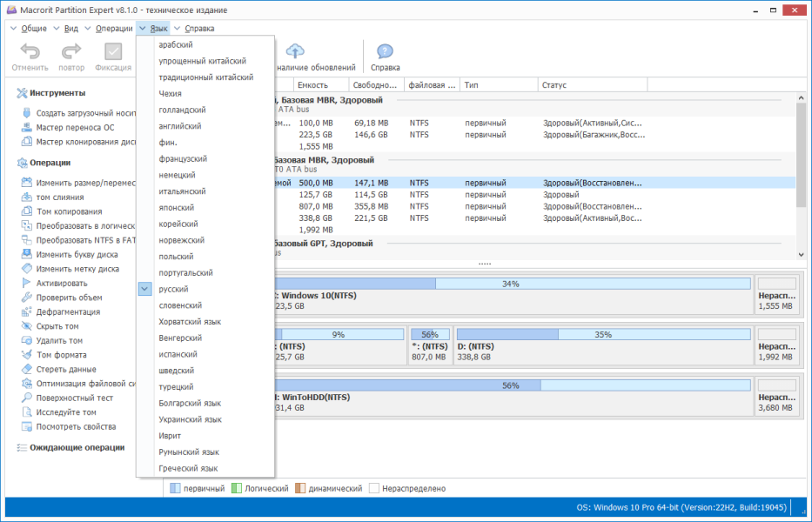Viewport: 812px width, 522px height.
Task: Click the Активировать flag icon
Action: point(26,283)
